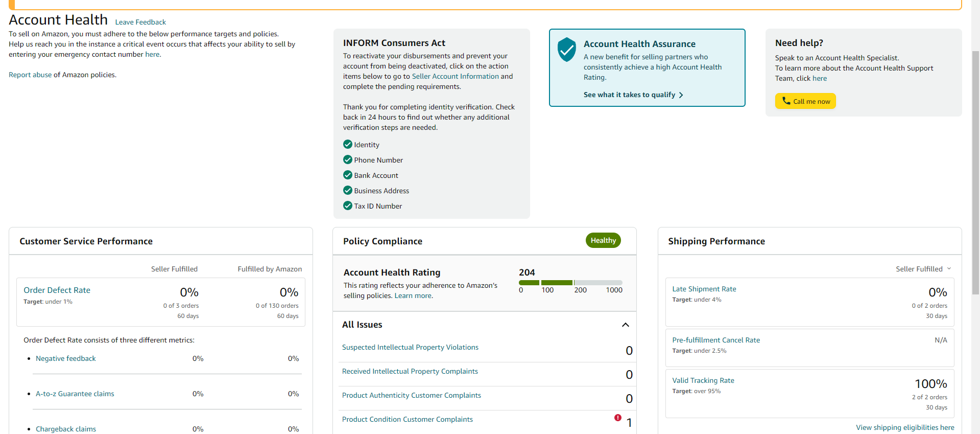Screen dimensions: 980x434
Task: Click the Bank Account green checkmark icon
Action: [348, 175]
